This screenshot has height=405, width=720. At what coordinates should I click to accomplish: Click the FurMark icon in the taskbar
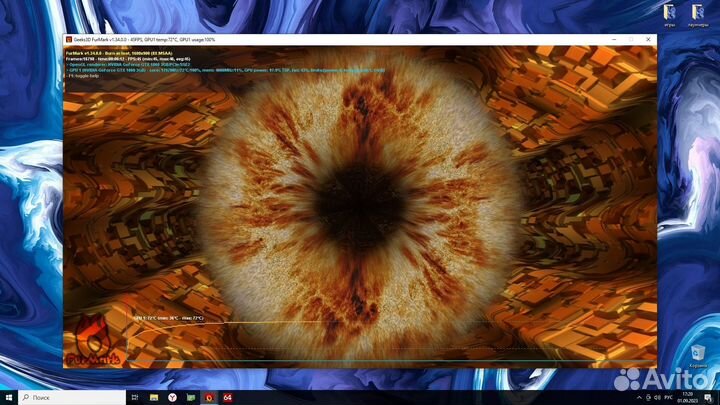(x=209, y=396)
